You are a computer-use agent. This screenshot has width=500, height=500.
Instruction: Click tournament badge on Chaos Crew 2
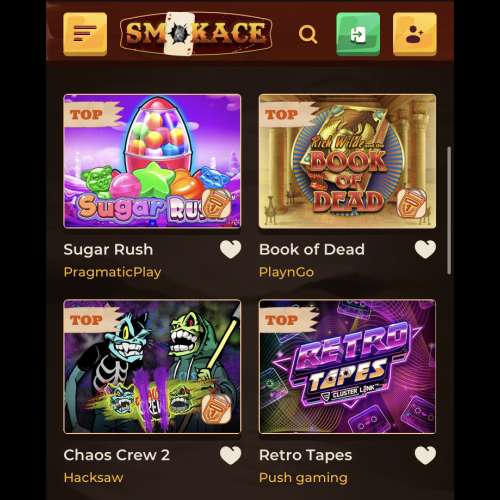[217, 409]
